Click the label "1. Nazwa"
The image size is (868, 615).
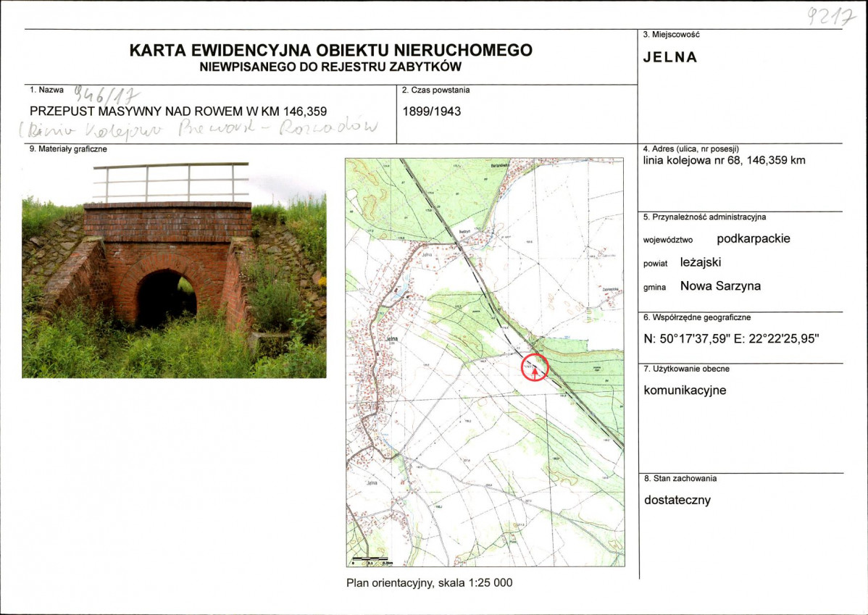click(46, 90)
